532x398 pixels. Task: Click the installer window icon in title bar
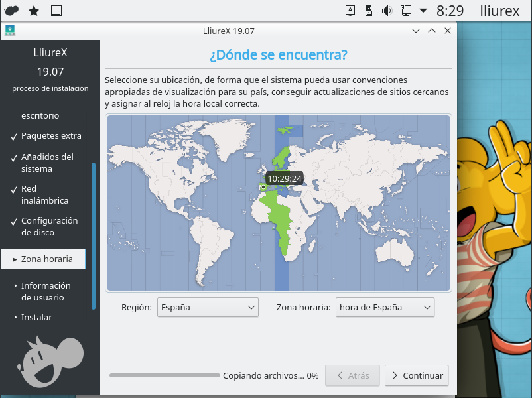(10, 31)
